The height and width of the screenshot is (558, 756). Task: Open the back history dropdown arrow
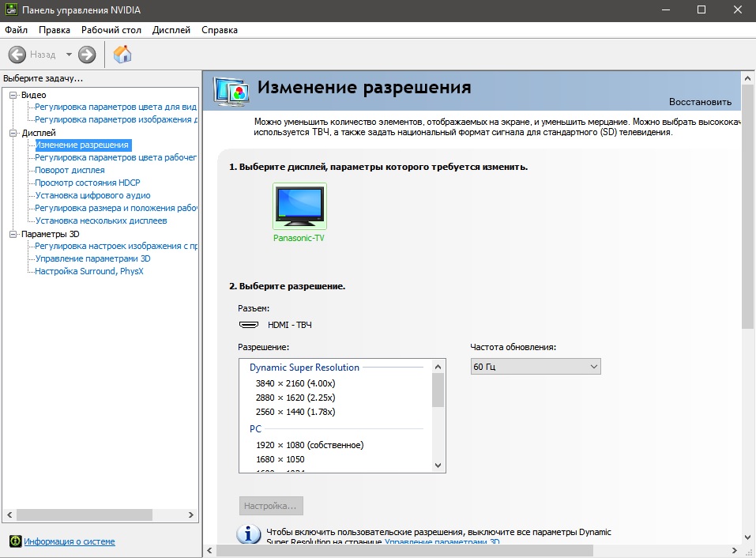pos(69,55)
